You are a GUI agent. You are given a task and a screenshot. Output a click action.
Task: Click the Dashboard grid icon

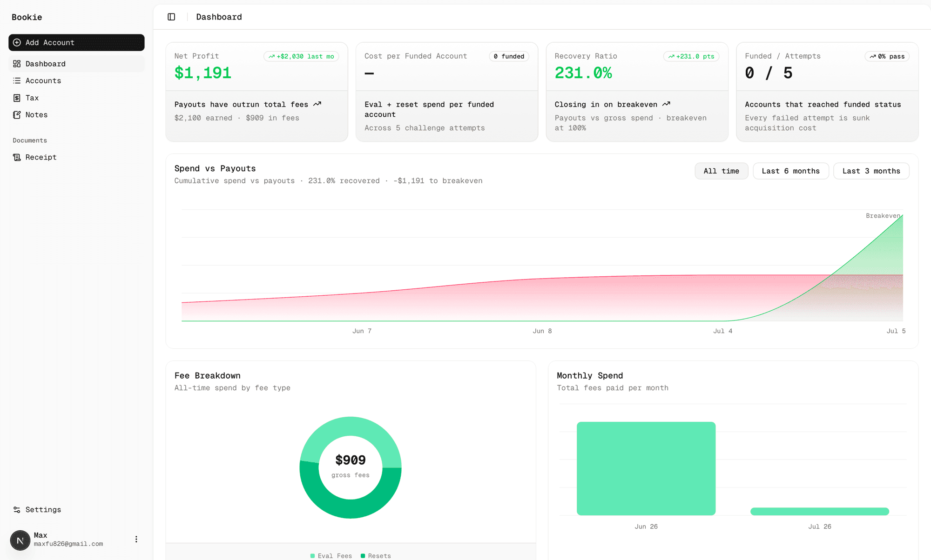17,64
